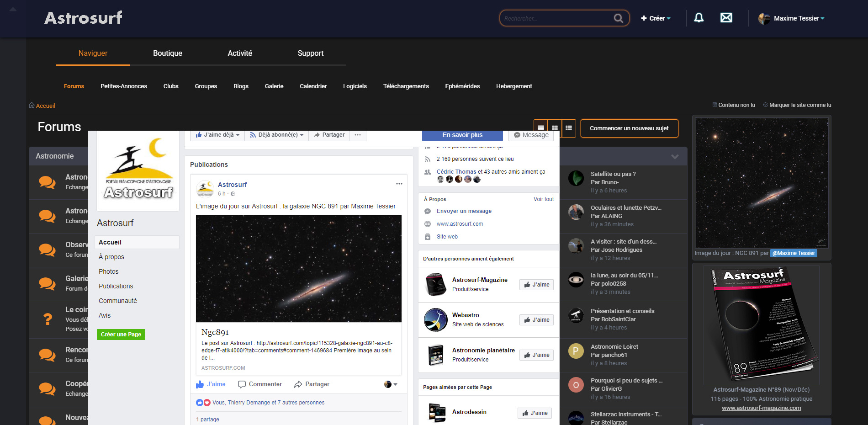Open the post-as identity selector dropdown
Viewport: 868px width, 425px height.
pos(391,384)
